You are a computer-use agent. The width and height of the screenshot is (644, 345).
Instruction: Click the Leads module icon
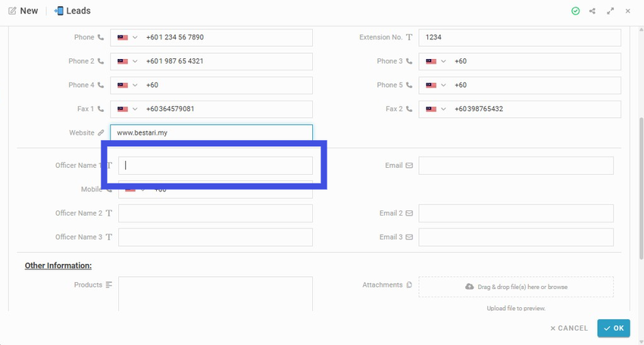tap(59, 11)
